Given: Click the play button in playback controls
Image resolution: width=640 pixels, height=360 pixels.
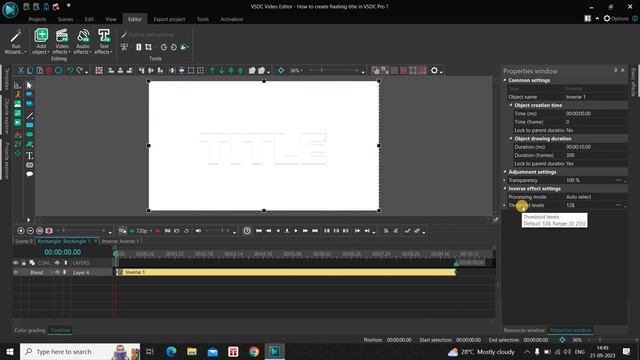Looking at the screenshot, I should pyautogui.click(x=296, y=231).
